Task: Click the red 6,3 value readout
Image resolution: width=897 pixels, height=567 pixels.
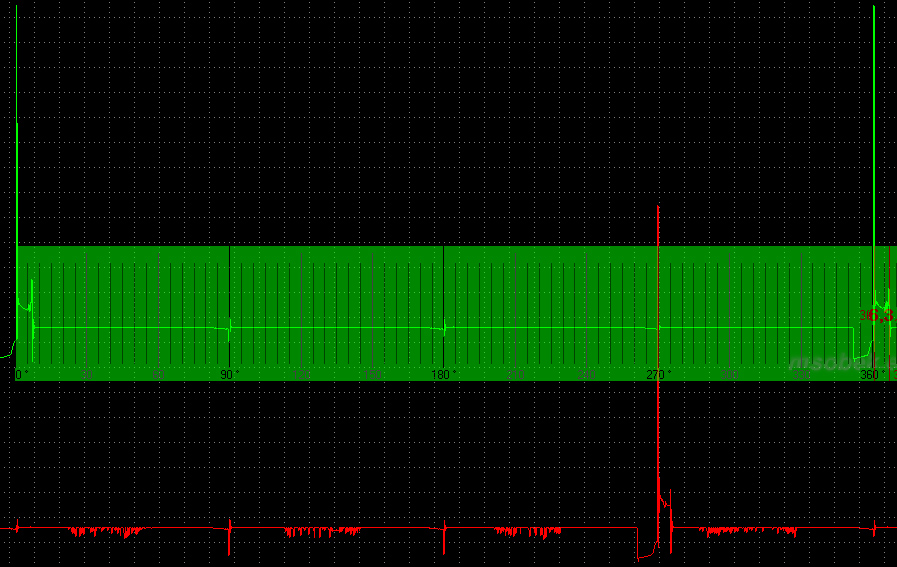Action: [x=881, y=315]
